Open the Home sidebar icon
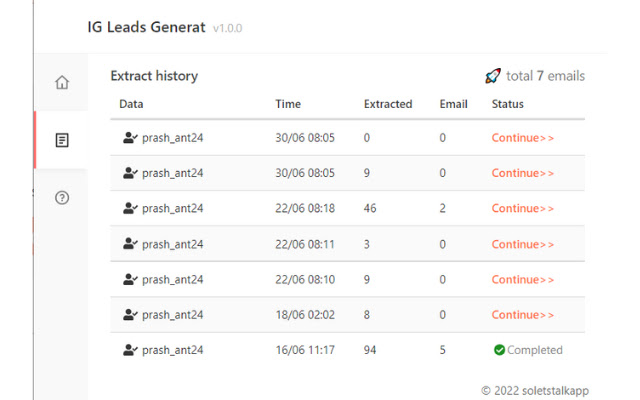Viewport: 640px width, 400px height. [62, 83]
